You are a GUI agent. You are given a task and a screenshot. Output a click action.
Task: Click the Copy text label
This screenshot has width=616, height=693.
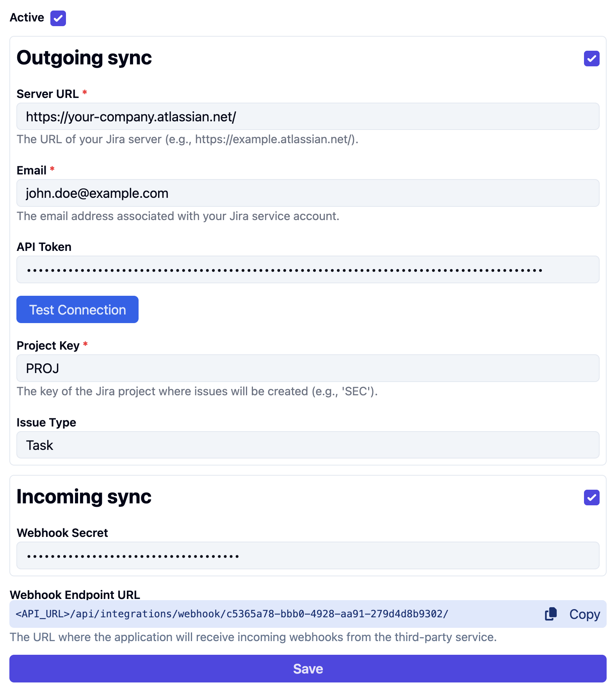(584, 614)
